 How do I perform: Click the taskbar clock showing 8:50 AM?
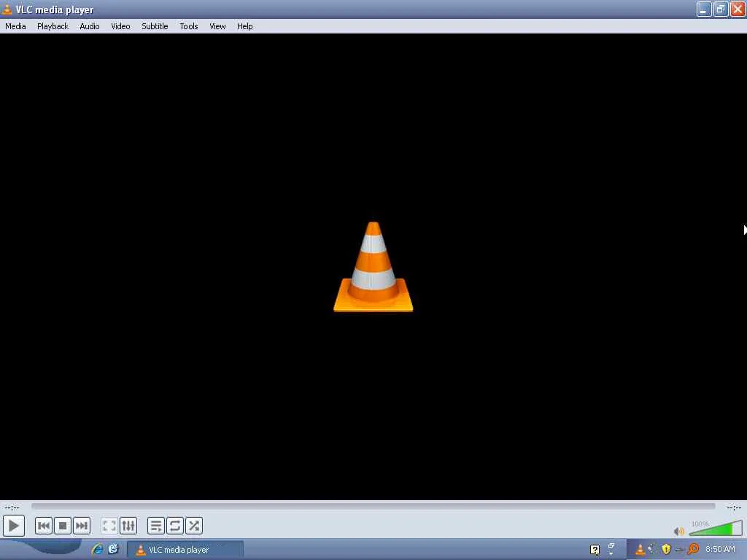pyautogui.click(x=720, y=550)
